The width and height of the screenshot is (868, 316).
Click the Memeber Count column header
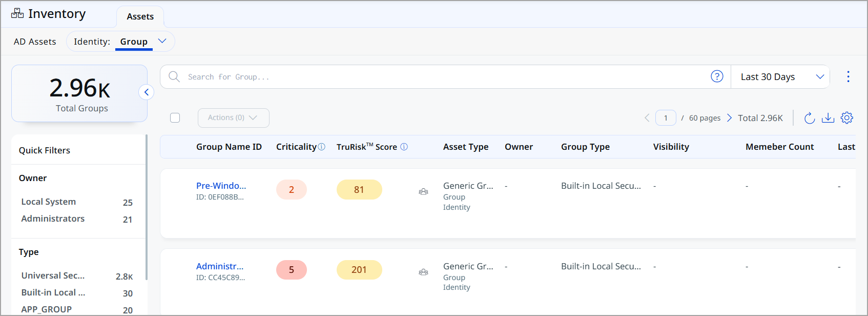779,147
